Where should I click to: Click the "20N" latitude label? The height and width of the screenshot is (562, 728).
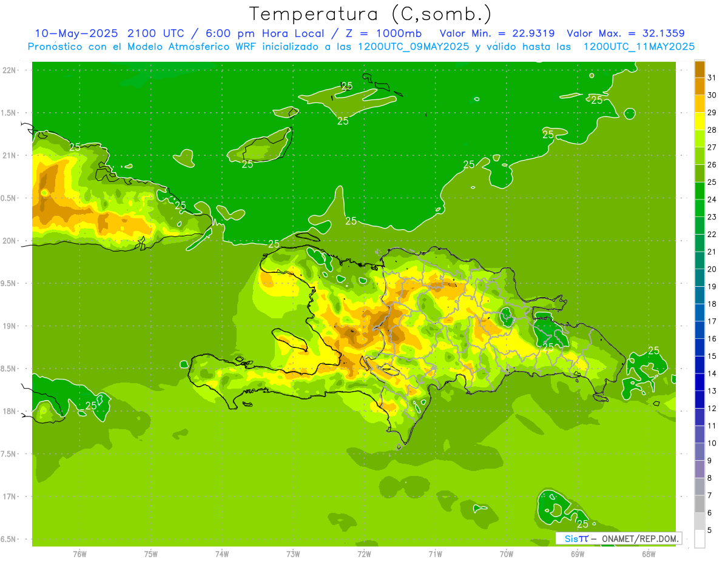coord(9,241)
